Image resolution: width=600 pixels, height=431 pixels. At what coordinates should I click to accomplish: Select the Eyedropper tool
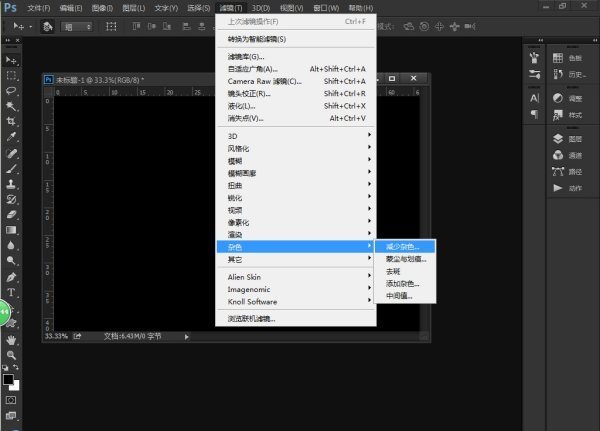(11, 137)
